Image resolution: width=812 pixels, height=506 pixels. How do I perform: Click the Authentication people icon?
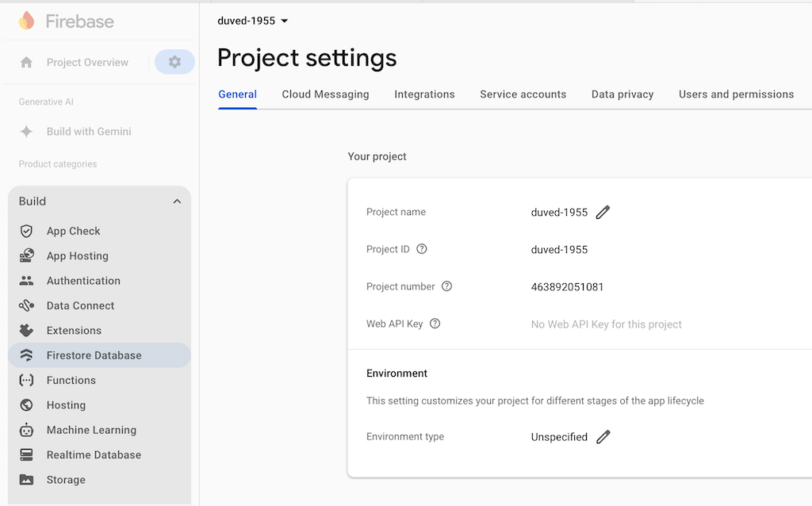(x=26, y=281)
